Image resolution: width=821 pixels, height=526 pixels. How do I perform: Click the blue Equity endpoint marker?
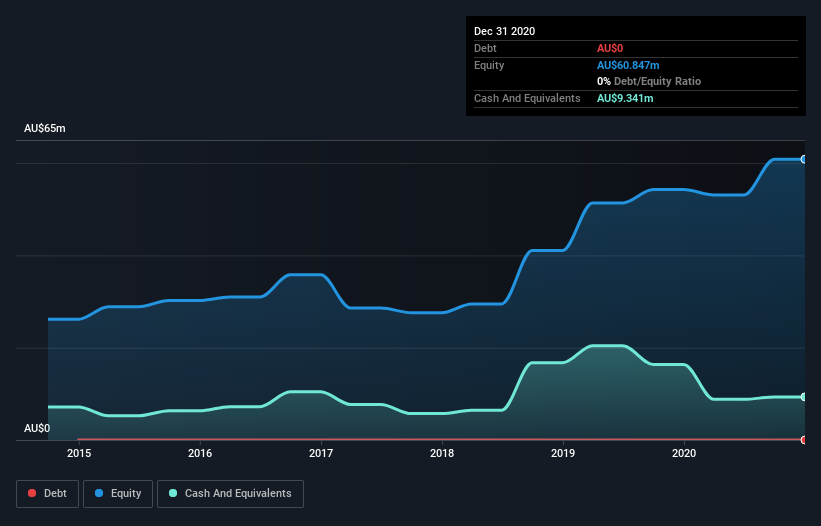coord(804,159)
